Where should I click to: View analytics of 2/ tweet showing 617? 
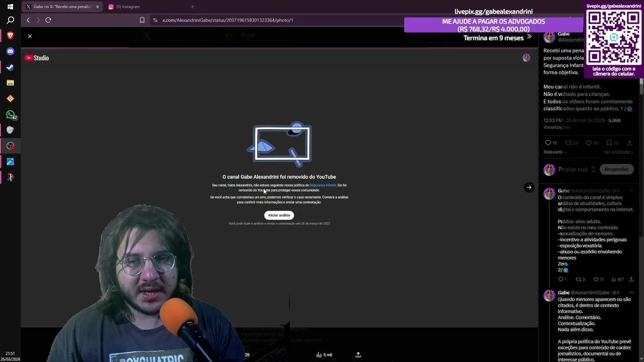pyautogui.click(x=617, y=280)
